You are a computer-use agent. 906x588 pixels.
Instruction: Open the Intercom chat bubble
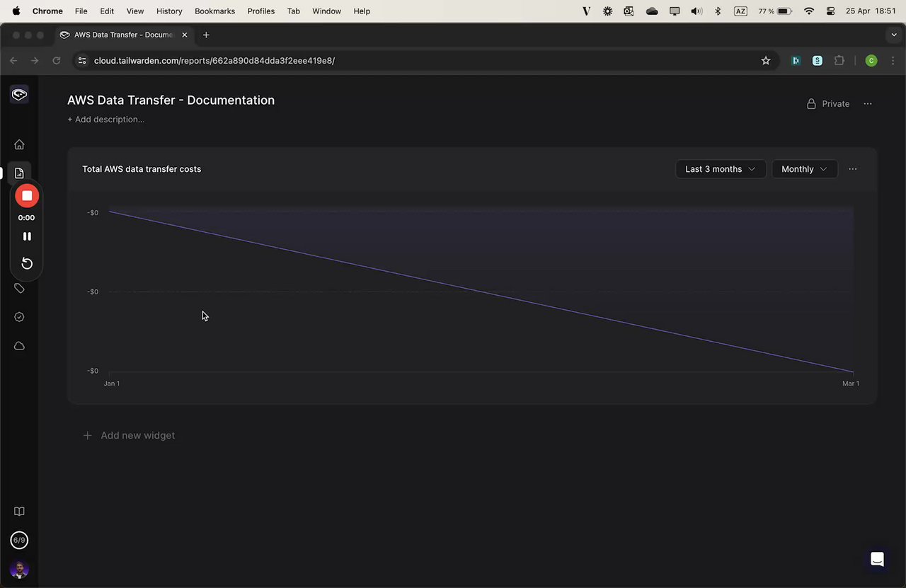[x=877, y=560]
